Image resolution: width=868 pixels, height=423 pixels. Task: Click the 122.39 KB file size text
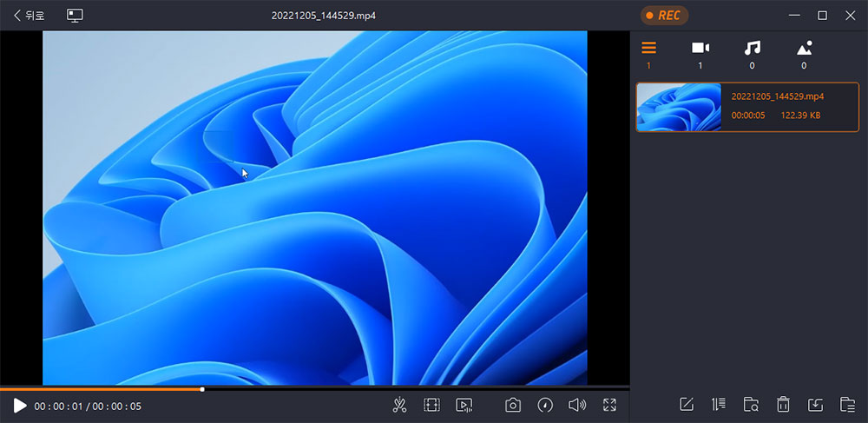[800, 116]
